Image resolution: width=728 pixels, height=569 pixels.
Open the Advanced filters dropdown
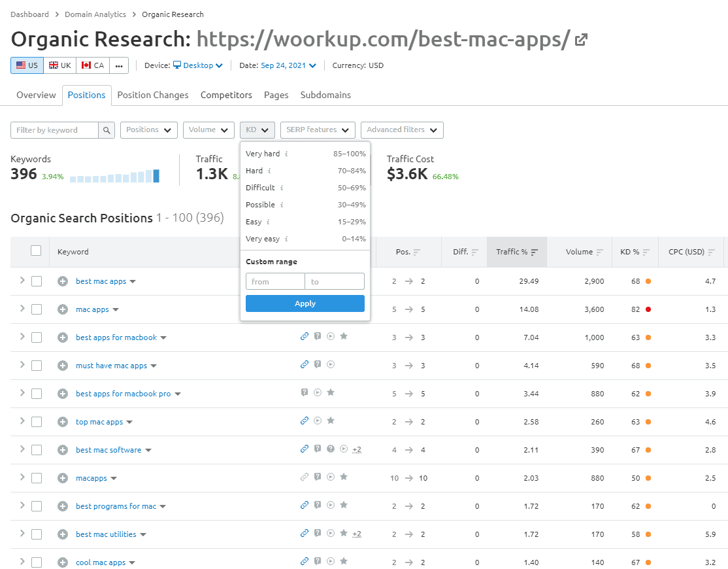[x=402, y=130]
